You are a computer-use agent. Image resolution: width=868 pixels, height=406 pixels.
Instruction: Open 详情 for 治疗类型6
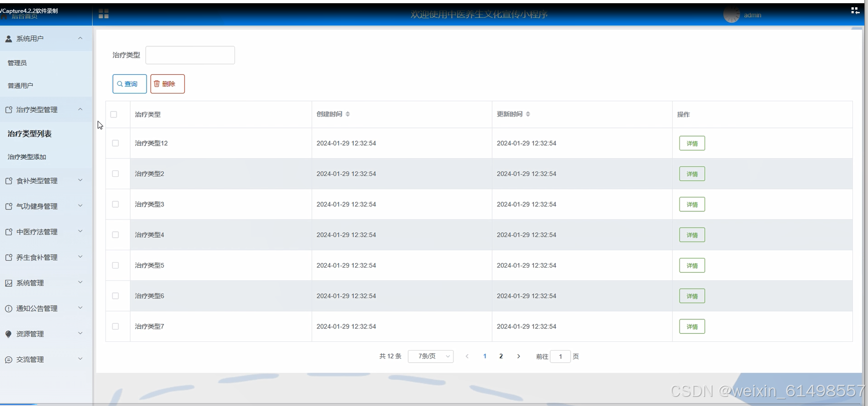tap(692, 296)
